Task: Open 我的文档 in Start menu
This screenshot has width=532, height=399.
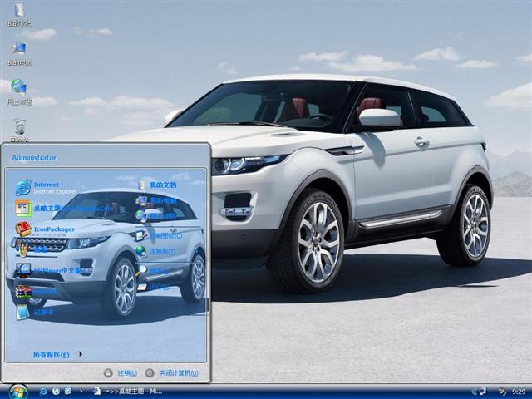Action: tap(157, 185)
